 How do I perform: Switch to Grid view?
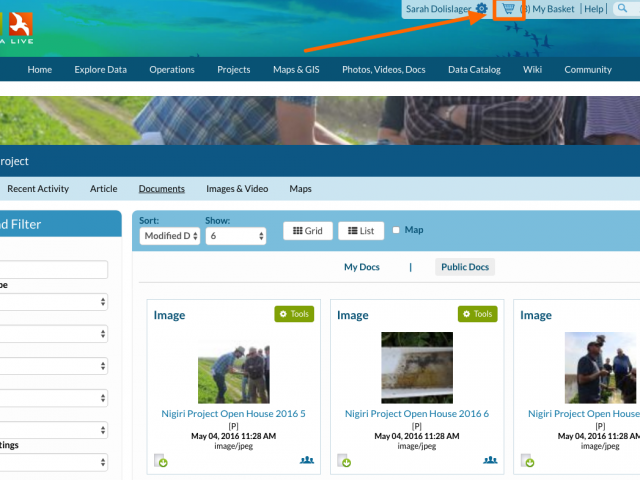click(308, 231)
